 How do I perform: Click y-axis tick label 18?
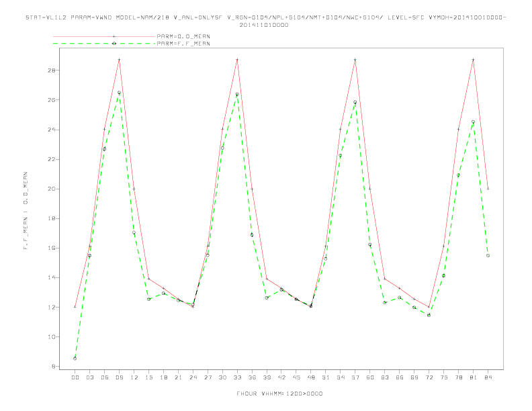52,218
